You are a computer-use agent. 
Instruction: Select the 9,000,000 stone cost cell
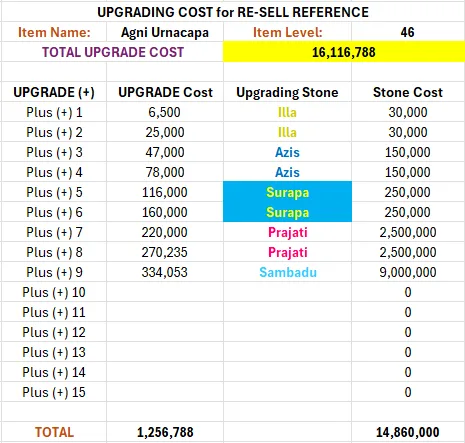click(408, 272)
